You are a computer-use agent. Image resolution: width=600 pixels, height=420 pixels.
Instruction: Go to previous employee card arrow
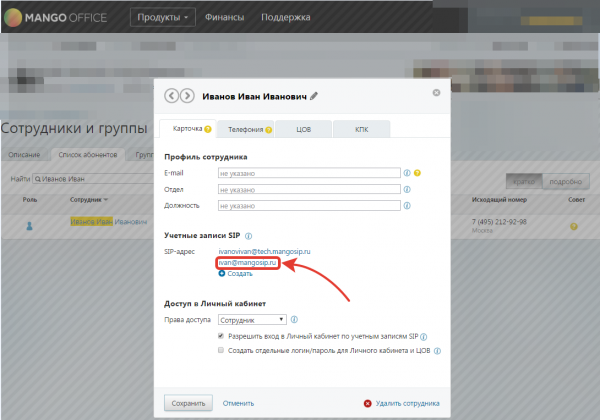pyautogui.click(x=172, y=96)
